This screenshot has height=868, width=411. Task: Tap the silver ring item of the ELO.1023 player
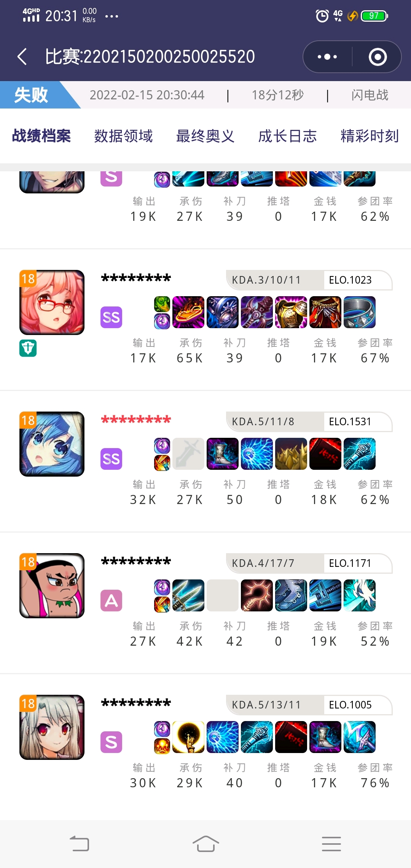(x=360, y=312)
